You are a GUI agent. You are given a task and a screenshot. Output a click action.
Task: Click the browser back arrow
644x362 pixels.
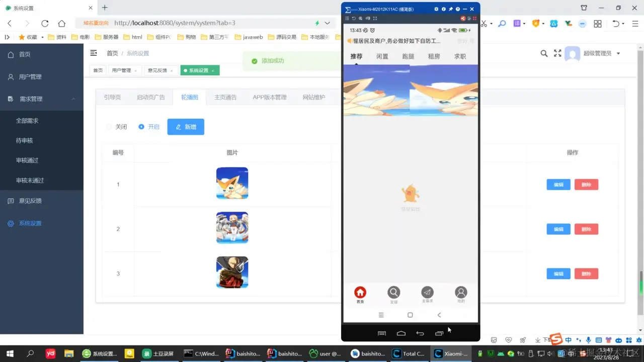click(x=10, y=23)
